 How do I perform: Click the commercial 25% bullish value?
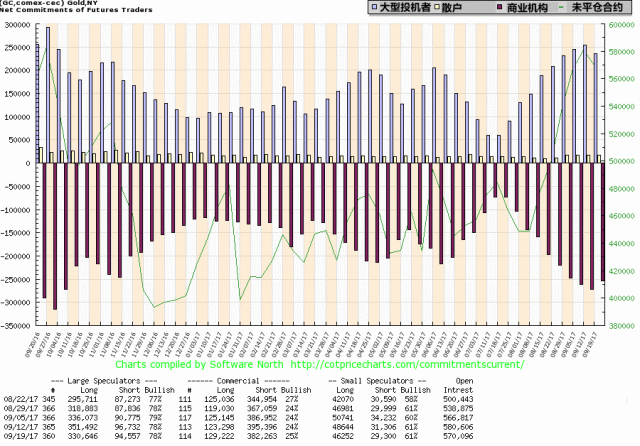click(291, 436)
